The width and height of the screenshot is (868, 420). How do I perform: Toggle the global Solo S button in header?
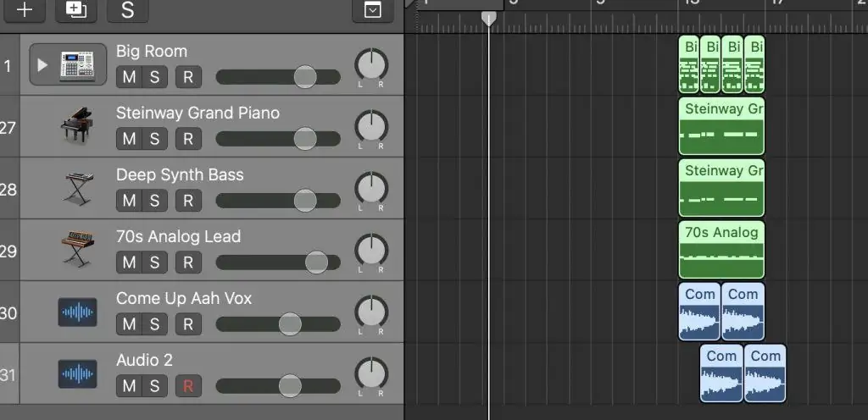pos(127,9)
